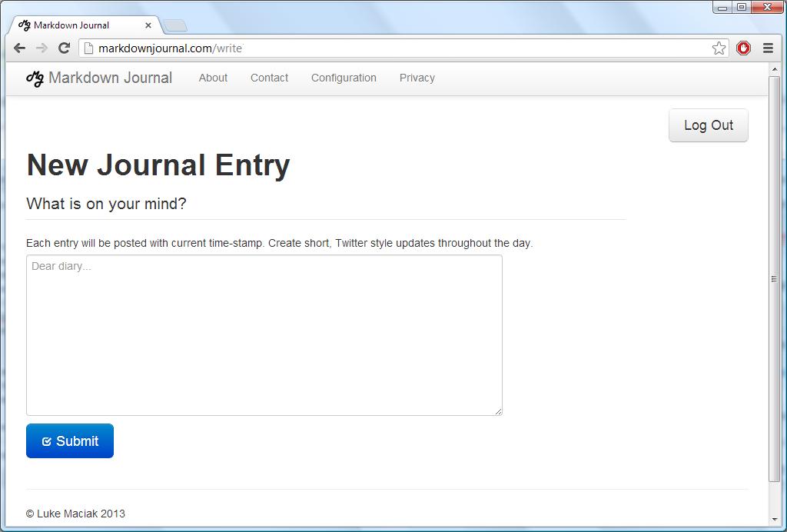Open the Chrome hamburger menu
This screenshot has width=787, height=532.
coord(768,48)
